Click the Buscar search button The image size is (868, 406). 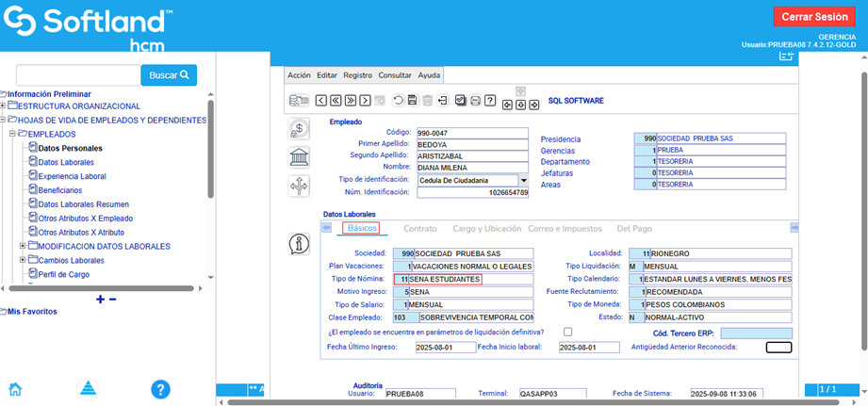(x=169, y=75)
